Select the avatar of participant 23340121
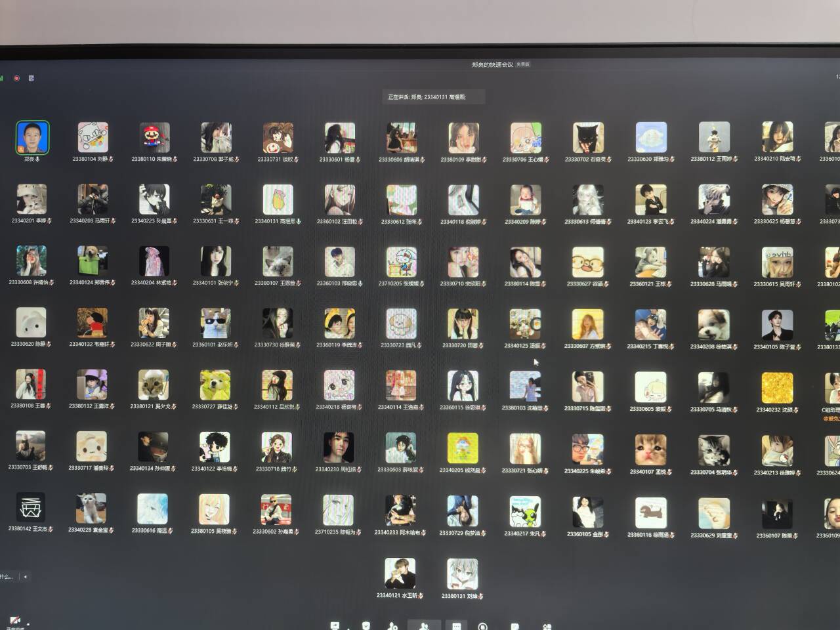840x630 pixels. 400,574
